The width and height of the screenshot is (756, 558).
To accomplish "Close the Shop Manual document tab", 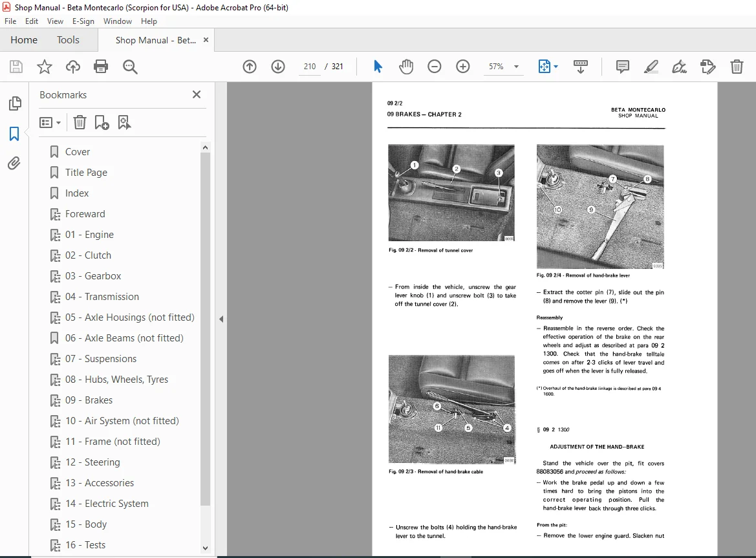I will 206,40.
